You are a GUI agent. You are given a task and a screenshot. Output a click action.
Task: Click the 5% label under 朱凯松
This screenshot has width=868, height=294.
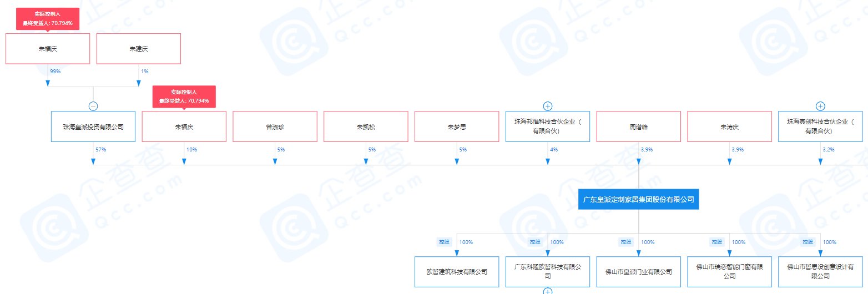372,150
